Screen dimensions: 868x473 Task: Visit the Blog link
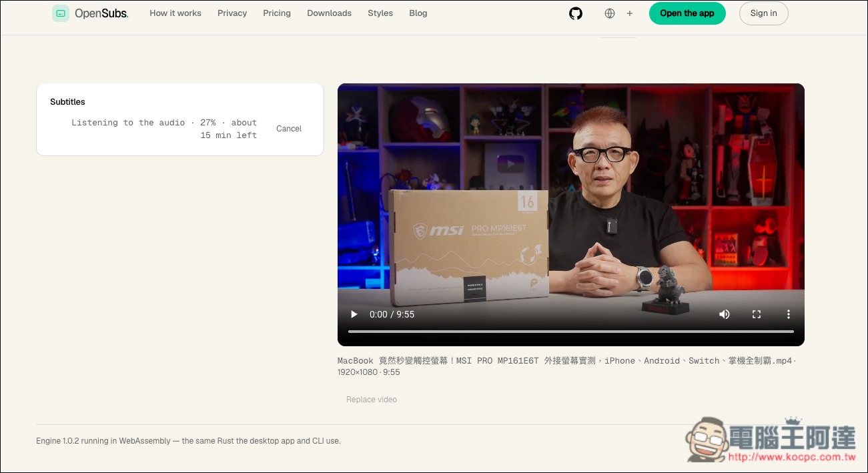coord(418,13)
